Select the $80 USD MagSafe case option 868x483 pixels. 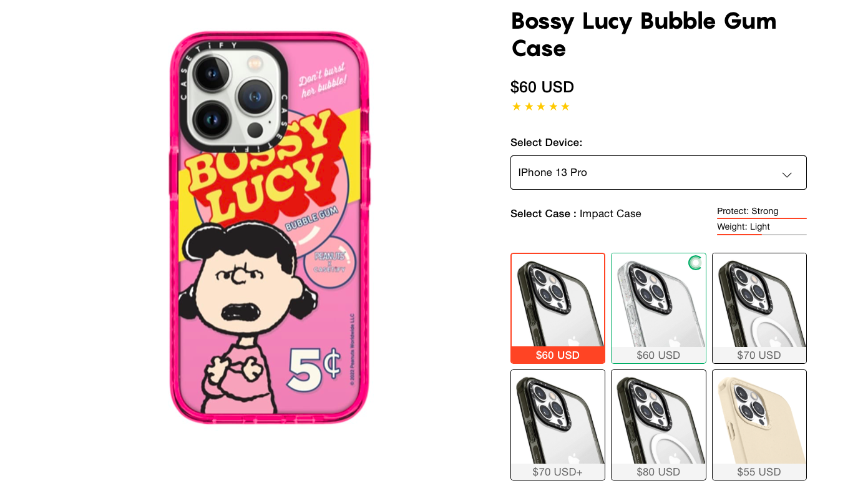(658, 424)
